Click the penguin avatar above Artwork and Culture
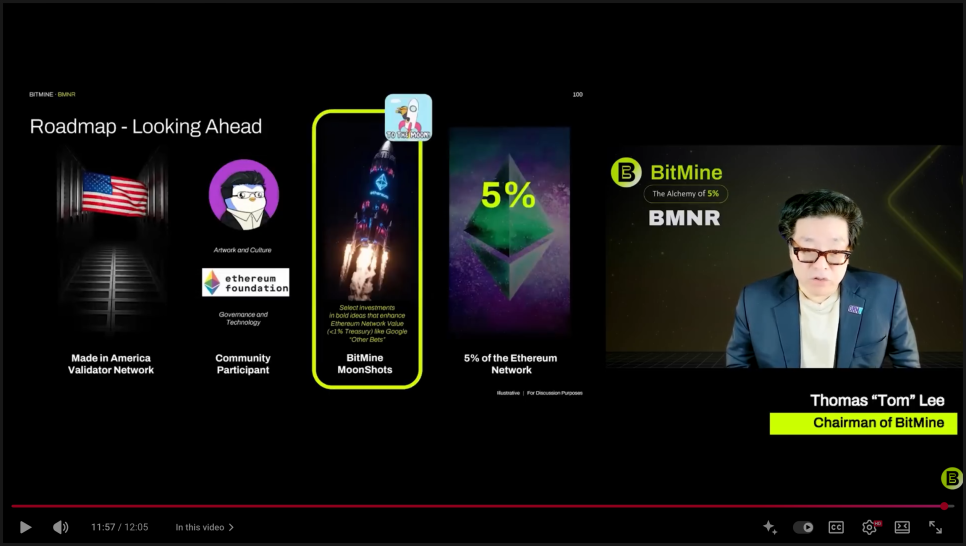The image size is (966, 546). 243,195
